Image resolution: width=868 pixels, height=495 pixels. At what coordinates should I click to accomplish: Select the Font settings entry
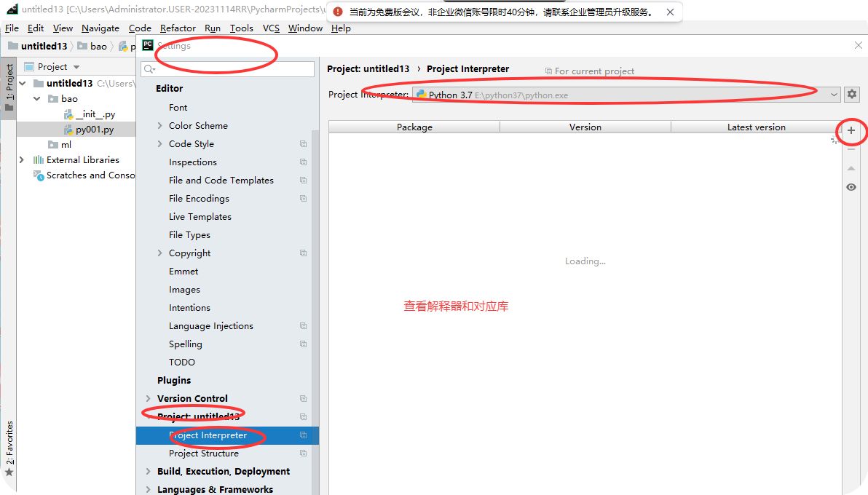[178, 108]
